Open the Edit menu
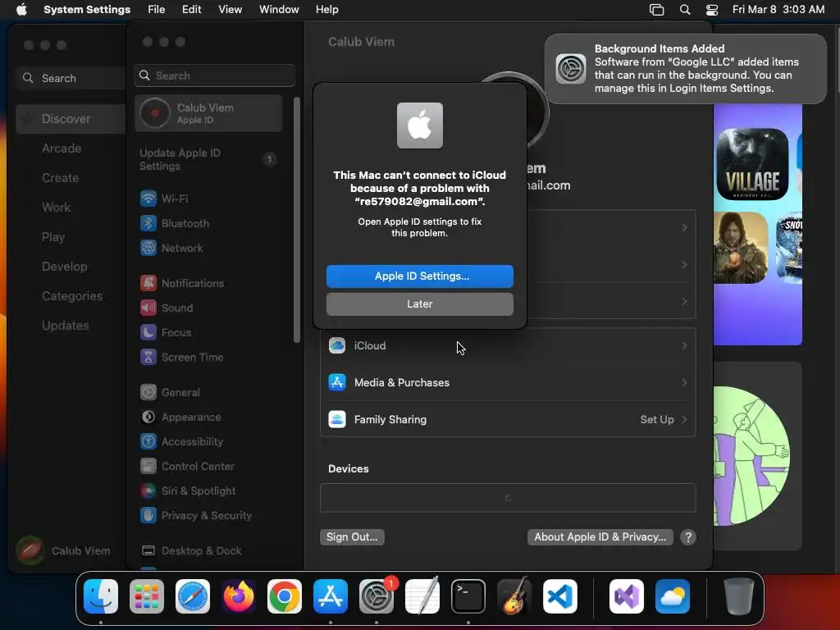 click(191, 10)
